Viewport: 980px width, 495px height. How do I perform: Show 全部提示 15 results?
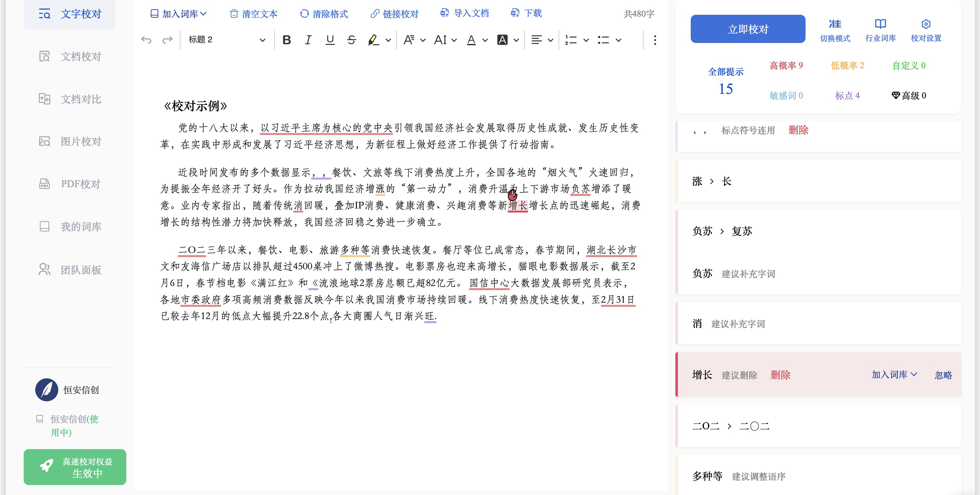tap(725, 81)
